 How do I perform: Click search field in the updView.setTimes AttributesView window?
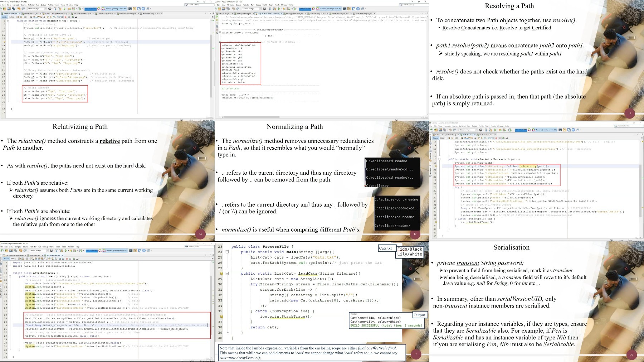point(199,246)
